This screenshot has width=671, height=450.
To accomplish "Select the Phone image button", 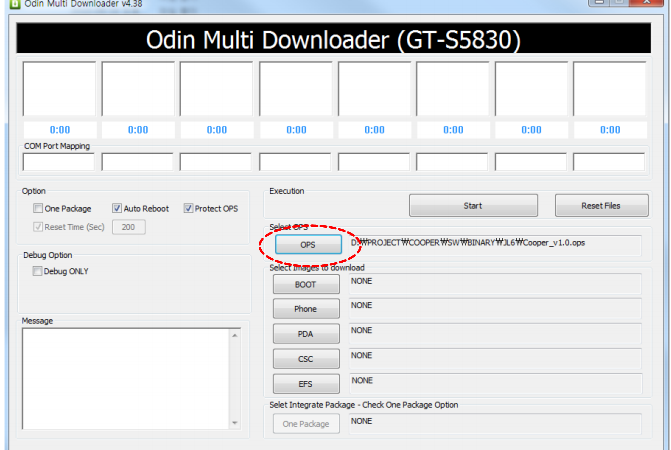I will [x=307, y=309].
